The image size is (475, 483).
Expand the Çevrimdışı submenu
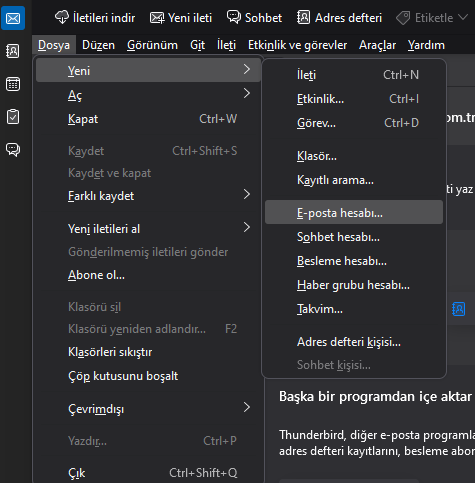click(x=148, y=409)
